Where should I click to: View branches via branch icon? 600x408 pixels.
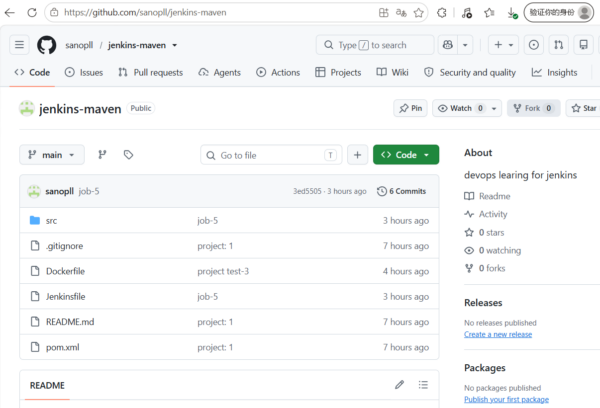[102, 155]
